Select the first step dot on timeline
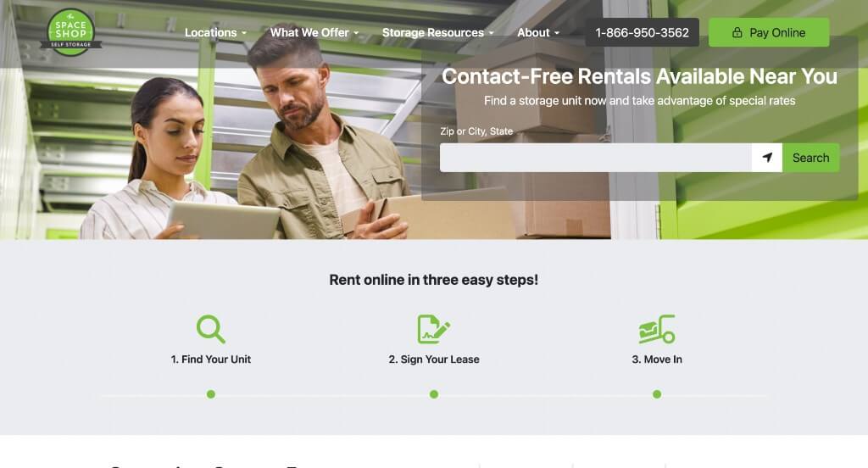The image size is (868, 468). click(211, 394)
